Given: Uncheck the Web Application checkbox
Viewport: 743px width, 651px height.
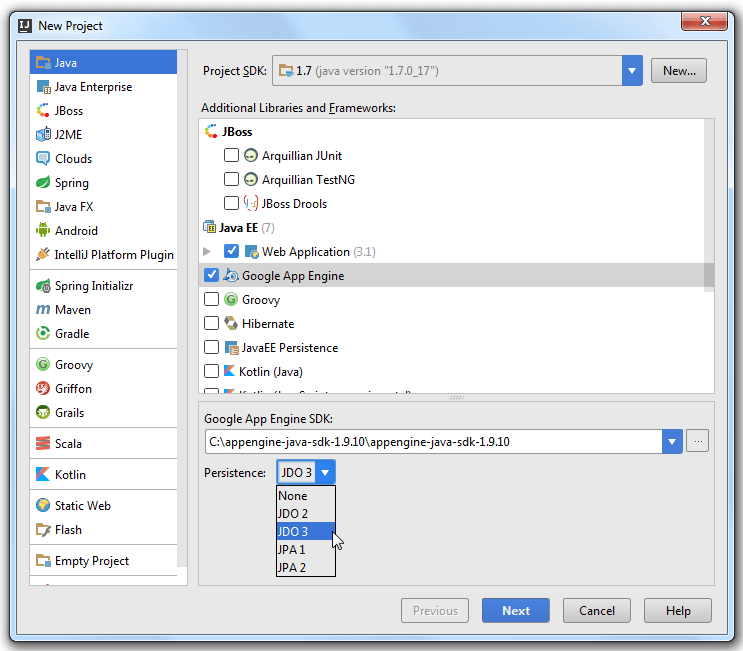Looking at the screenshot, I should (x=231, y=251).
